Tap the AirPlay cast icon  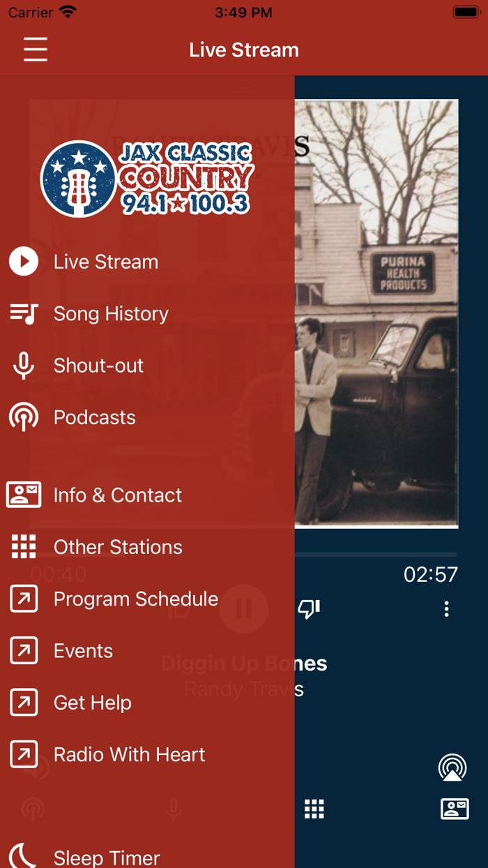click(x=452, y=768)
